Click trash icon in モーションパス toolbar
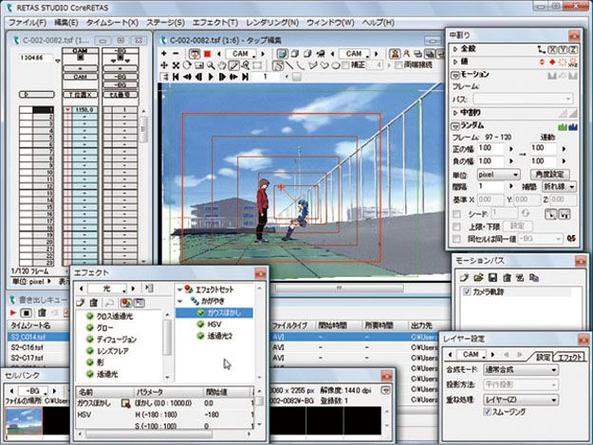 tap(507, 278)
